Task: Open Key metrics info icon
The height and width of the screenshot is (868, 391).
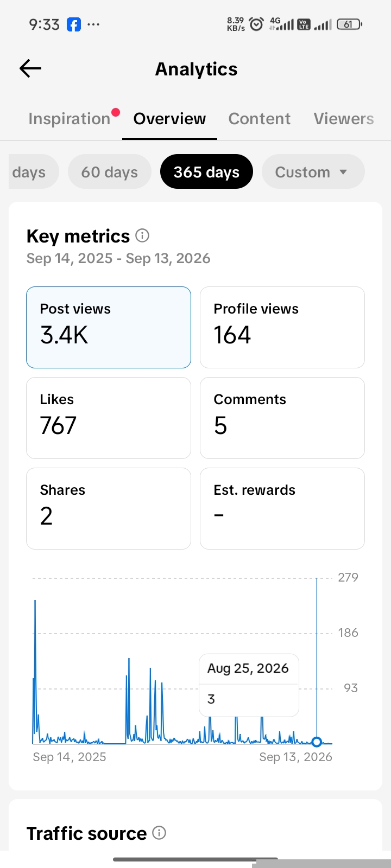Action: click(x=142, y=235)
